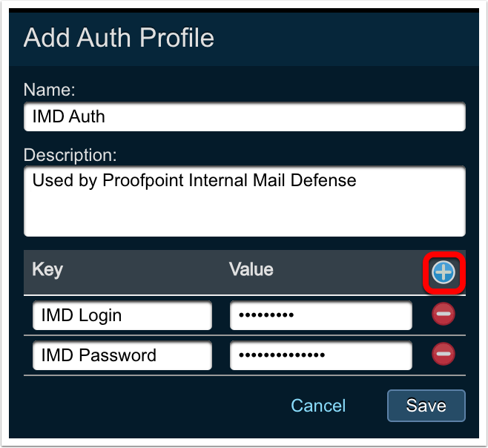Screen dimensions: 488x448
Task: Click the Save button
Action: pos(426,406)
